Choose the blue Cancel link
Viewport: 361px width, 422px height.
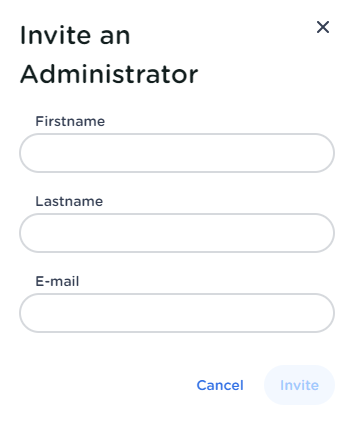pyautogui.click(x=220, y=385)
